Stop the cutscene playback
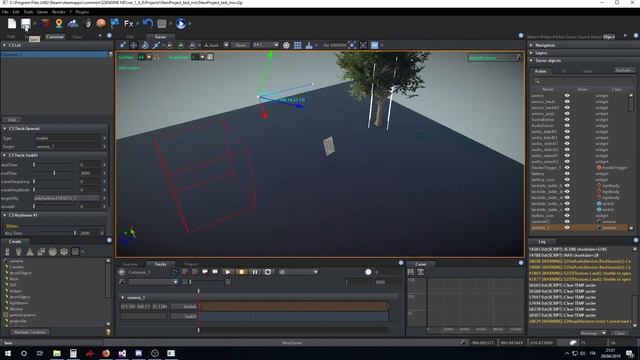The width and height of the screenshot is (640, 360). [241, 272]
